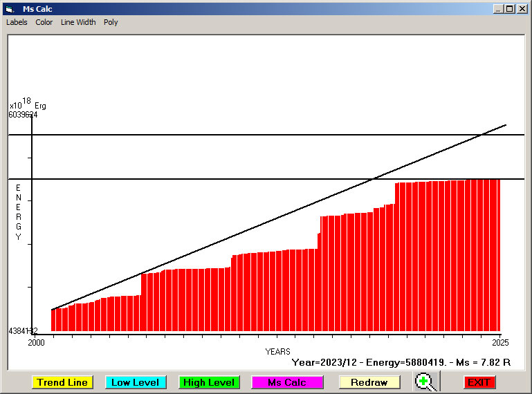Click the 2025 label on the years axis
Image resolution: width=532 pixels, height=394 pixels.
tap(499, 342)
